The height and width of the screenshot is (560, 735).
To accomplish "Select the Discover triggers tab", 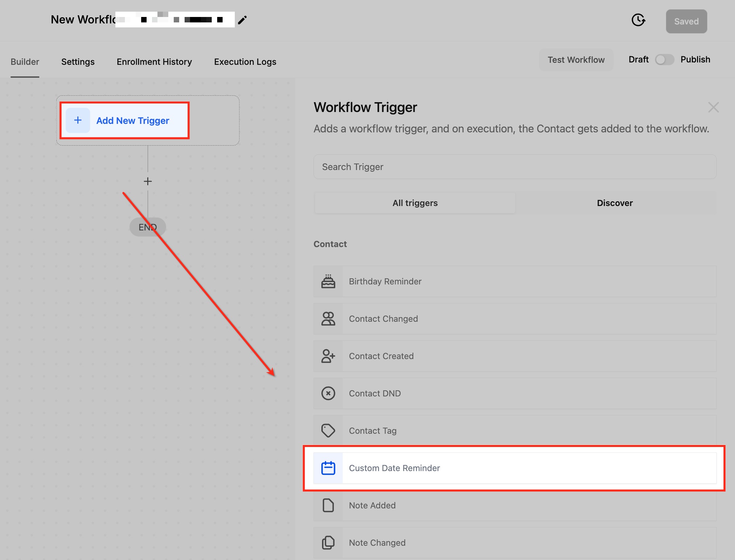I will tap(615, 203).
